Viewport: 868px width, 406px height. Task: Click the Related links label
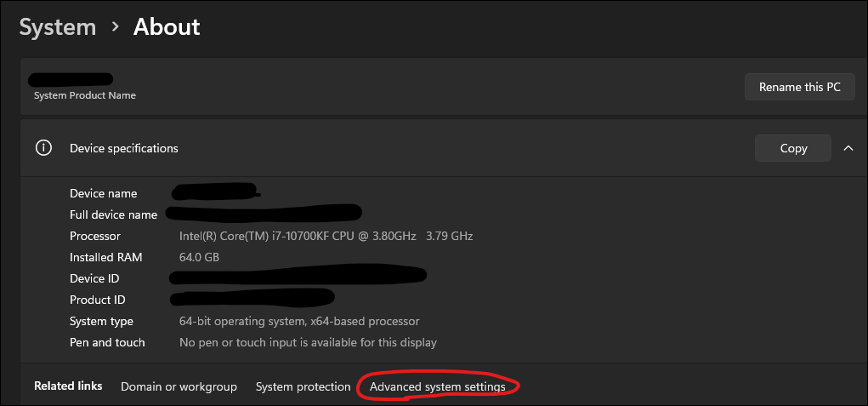pos(68,386)
